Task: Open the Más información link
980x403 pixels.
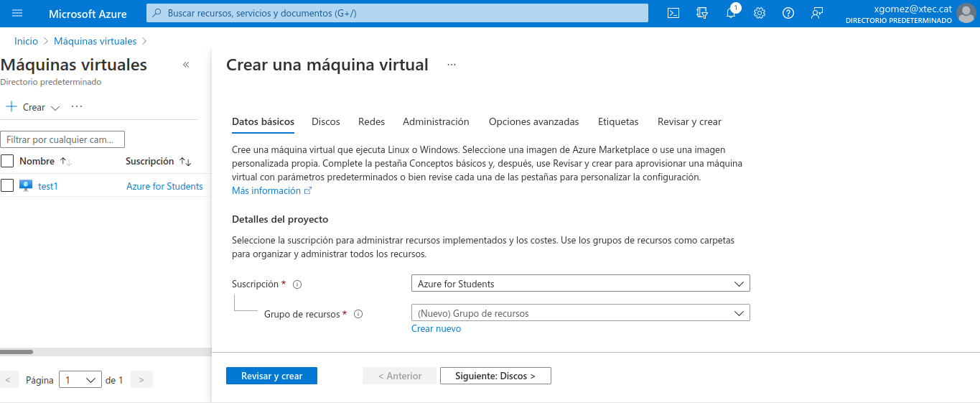Action: click(272, 190)
